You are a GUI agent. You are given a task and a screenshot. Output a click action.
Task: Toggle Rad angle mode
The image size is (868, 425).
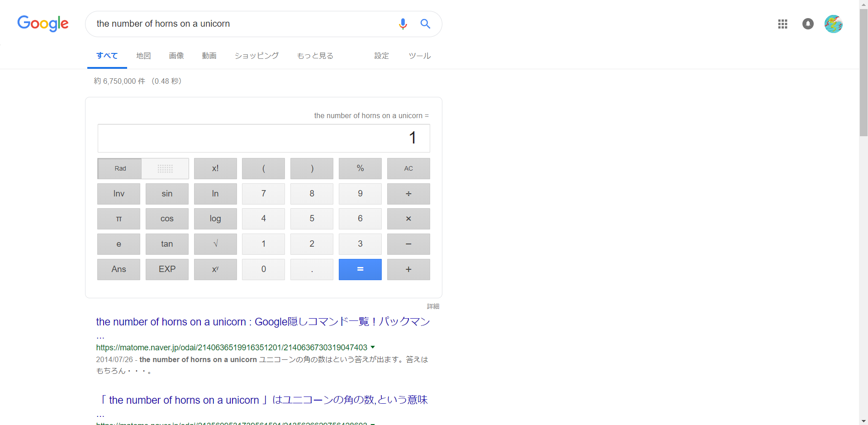point(120,168)
